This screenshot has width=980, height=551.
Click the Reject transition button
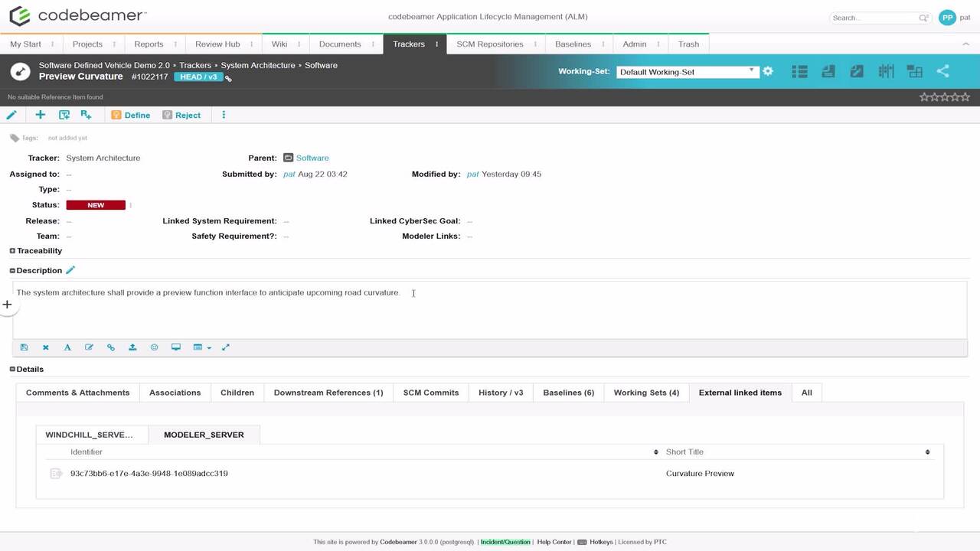point(181,115)
